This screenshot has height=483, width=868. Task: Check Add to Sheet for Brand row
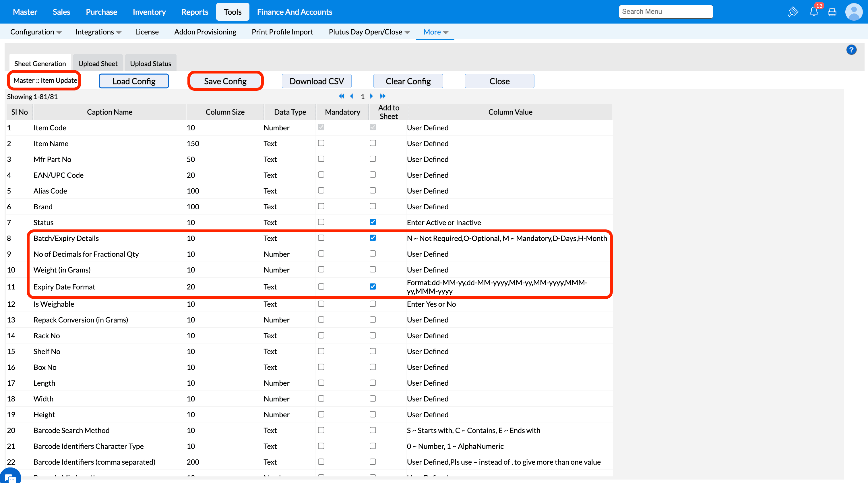click(x=373, y=206)
